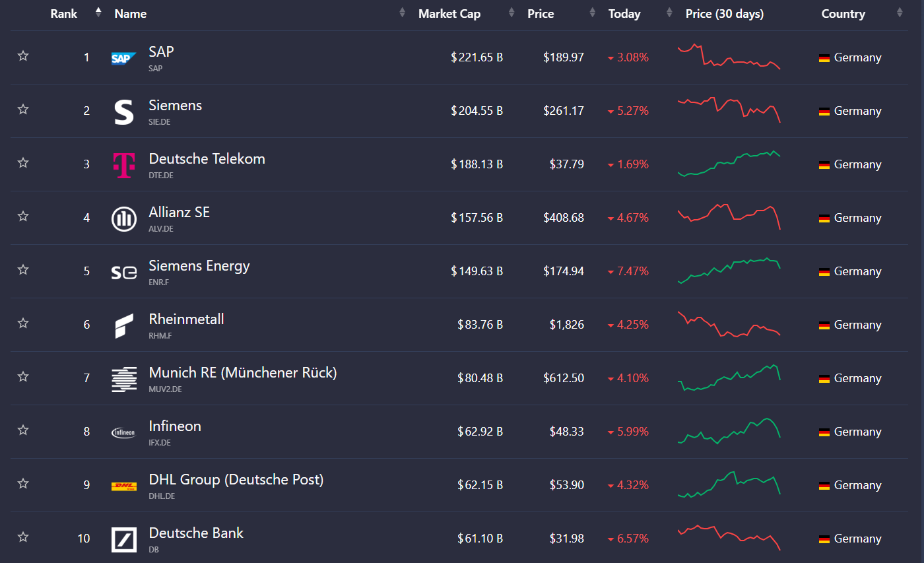Open the Infineon company page

click(175, 426)
